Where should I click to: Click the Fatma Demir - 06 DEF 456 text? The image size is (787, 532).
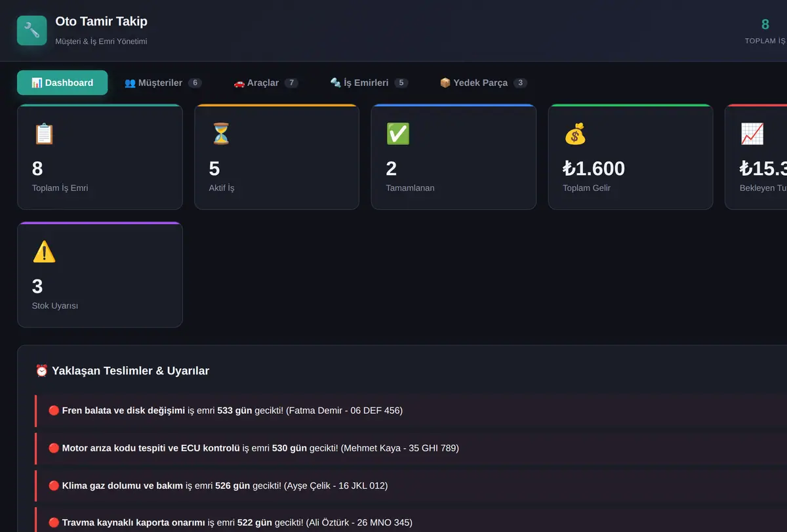(x=344, y=411)
